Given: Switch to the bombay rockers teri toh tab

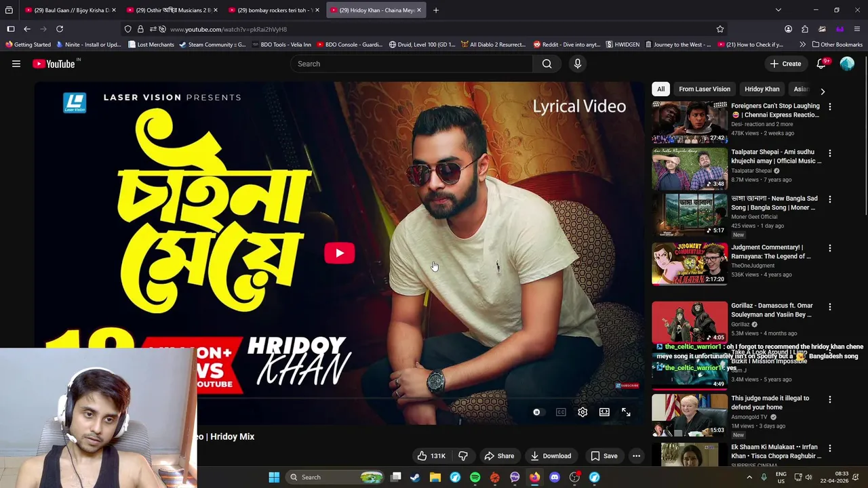Looking at the screenshot, I should point(274,10).
